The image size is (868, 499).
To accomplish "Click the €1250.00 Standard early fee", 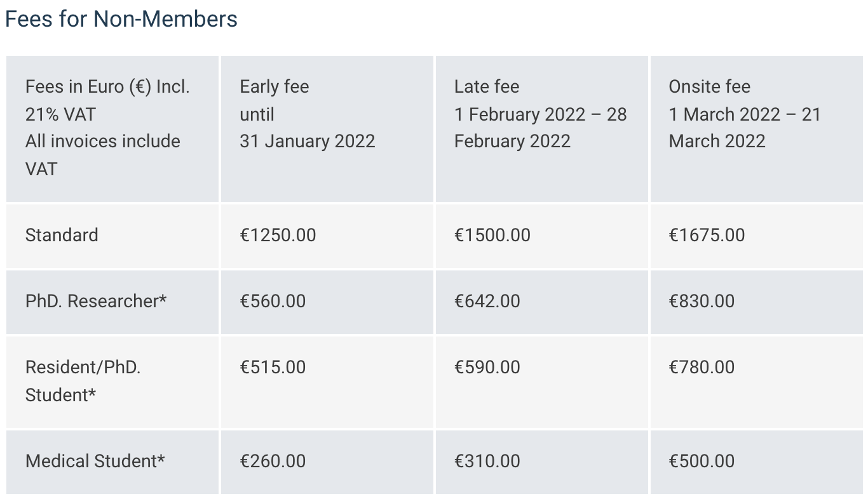I will coord(278,235).
